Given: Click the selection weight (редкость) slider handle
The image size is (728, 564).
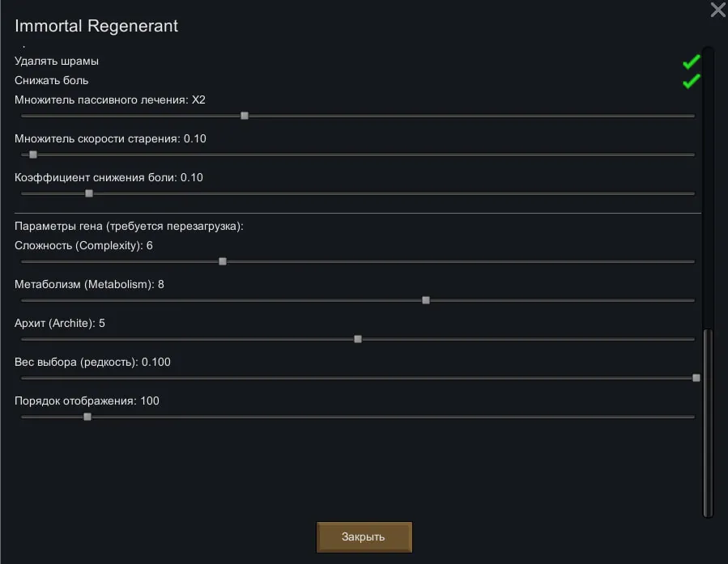Looking at the screenshot, I should (x=696, y=378).
